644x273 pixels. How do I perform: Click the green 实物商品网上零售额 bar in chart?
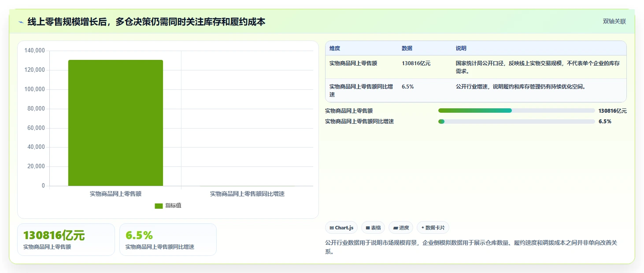115,123
